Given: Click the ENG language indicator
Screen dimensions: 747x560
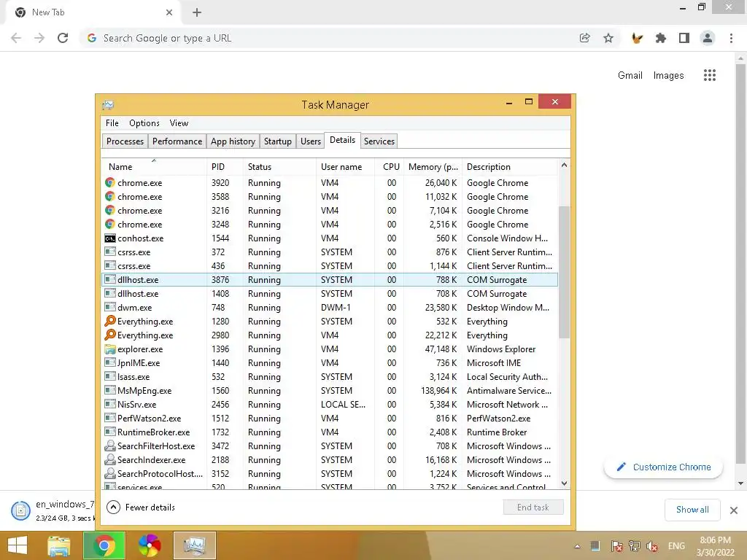Looking at the screenshot, I should click(x=676, y=546).
